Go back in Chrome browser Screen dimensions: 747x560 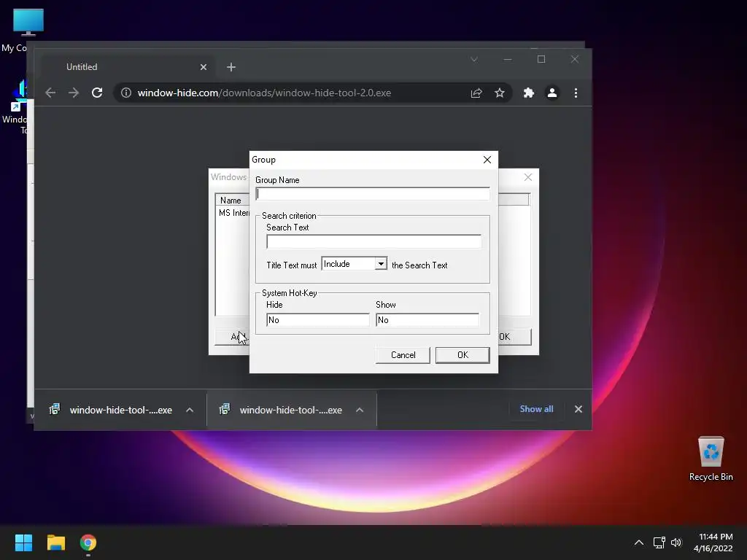click(50, 93)
